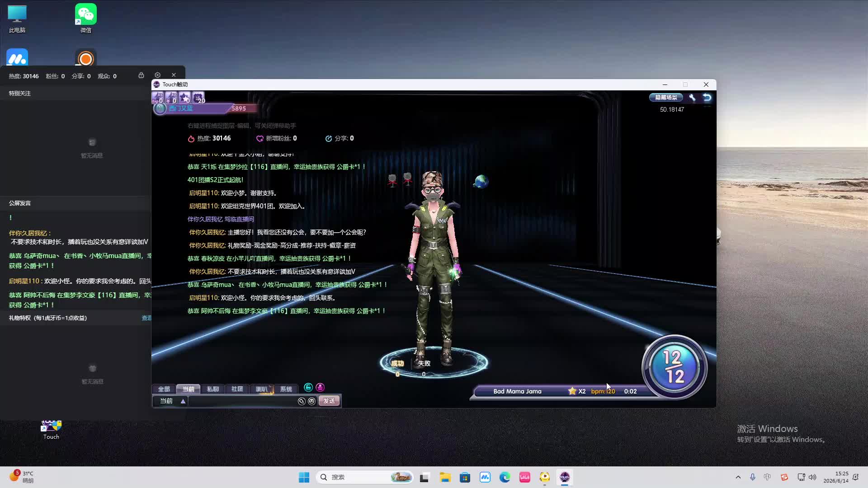Click the Bad Mama Jama song title
This screenshot has height=488, width=868.
517,391
